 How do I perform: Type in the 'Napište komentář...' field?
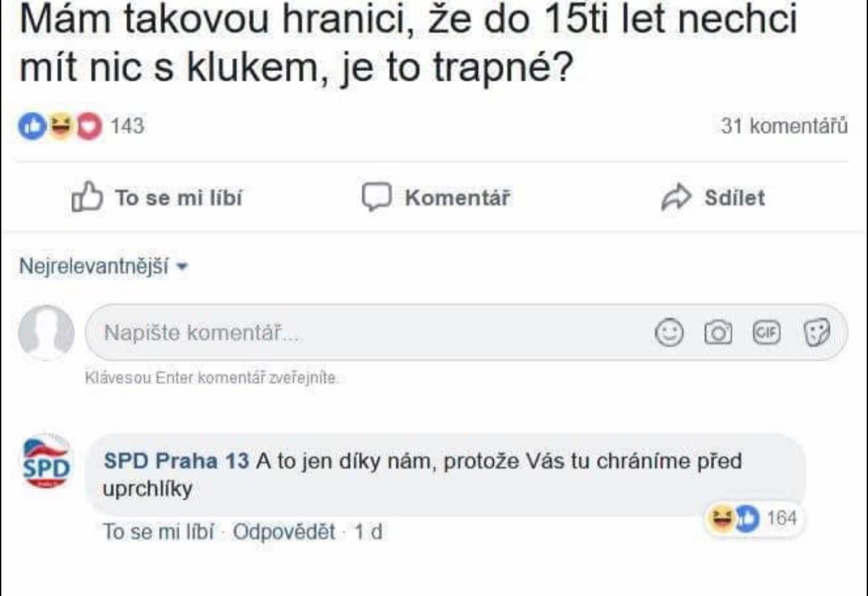click(x=368, y=332)
